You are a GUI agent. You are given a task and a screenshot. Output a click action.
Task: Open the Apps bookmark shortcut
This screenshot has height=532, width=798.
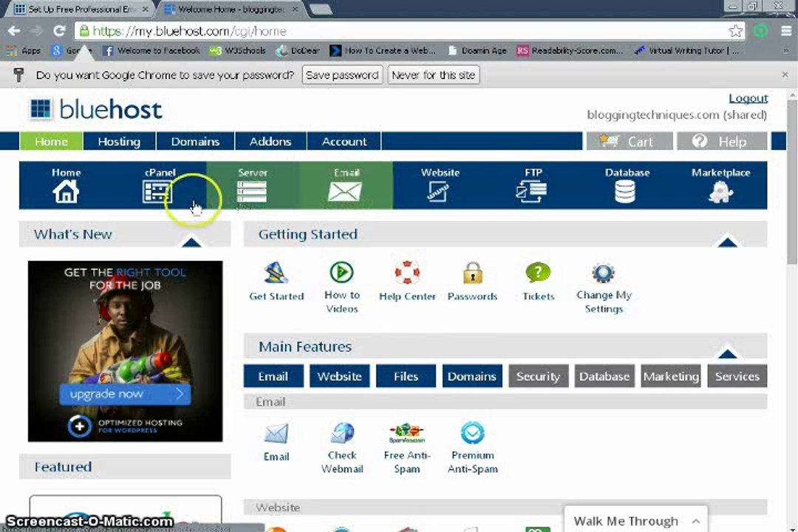(x=24, y=50)
